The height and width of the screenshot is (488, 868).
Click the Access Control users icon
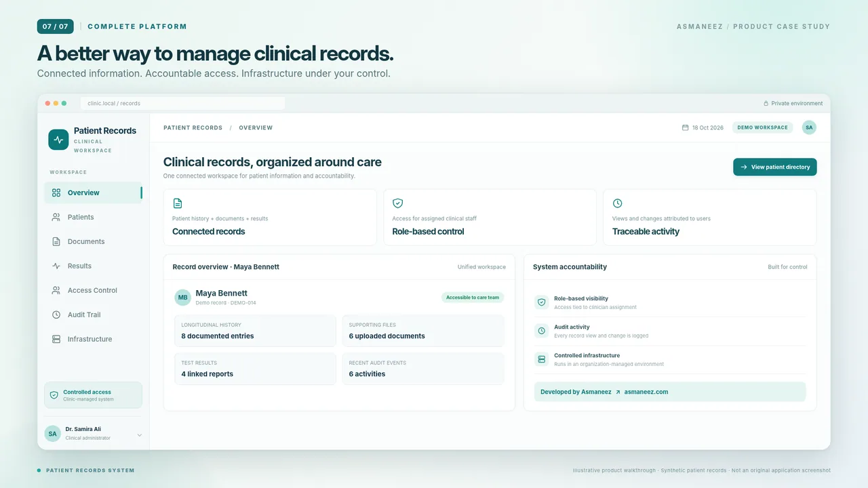(56, 290)
